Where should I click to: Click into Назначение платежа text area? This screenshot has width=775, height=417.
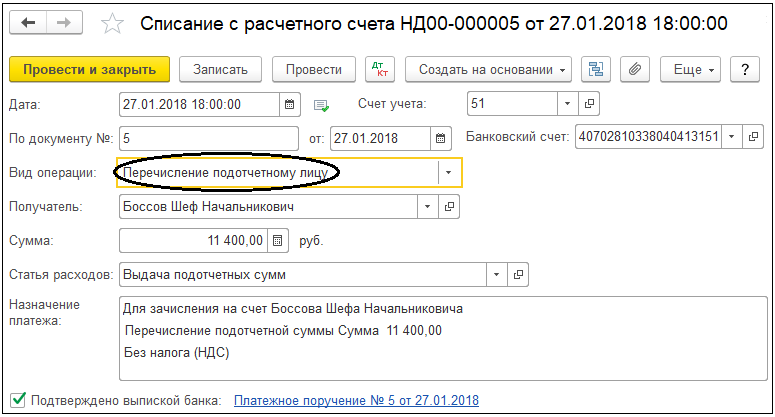tap(443, 338)
